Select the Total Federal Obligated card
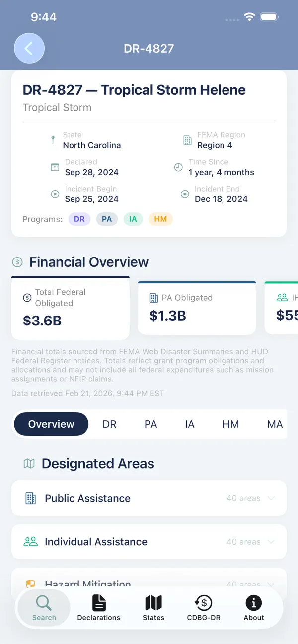298x644 pixels. coord(70,308)
